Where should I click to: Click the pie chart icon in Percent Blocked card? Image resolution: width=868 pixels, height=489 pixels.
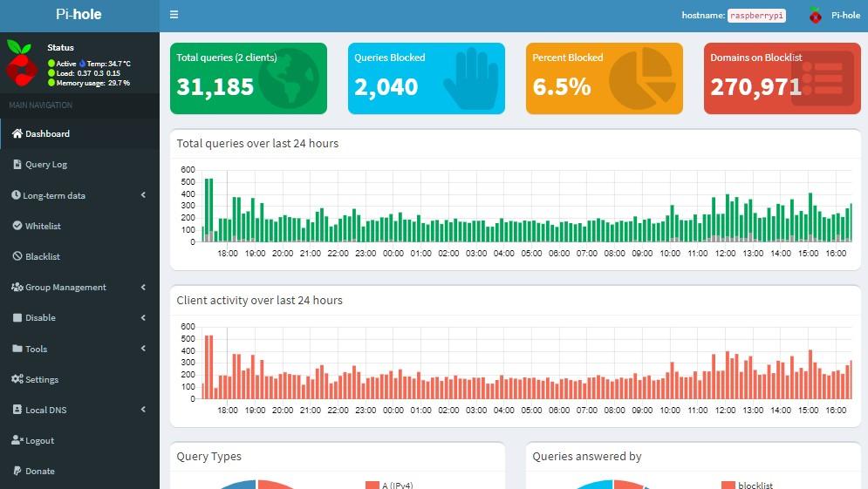point(642,78)
